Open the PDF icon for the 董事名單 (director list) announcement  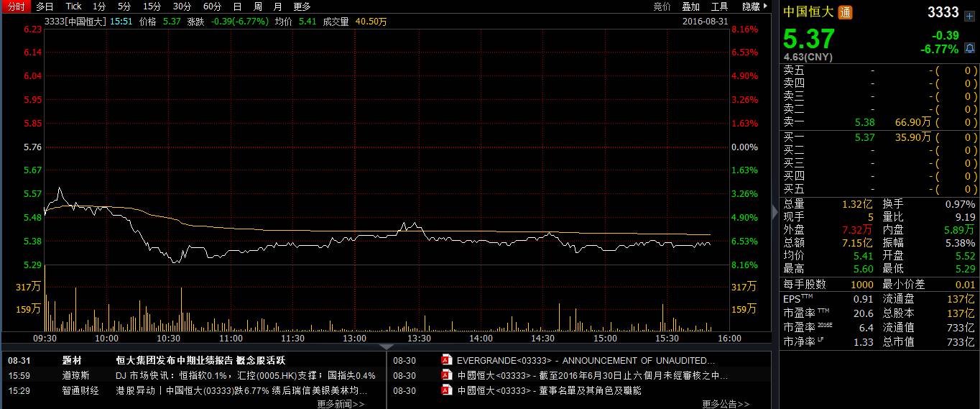(445, 390)
